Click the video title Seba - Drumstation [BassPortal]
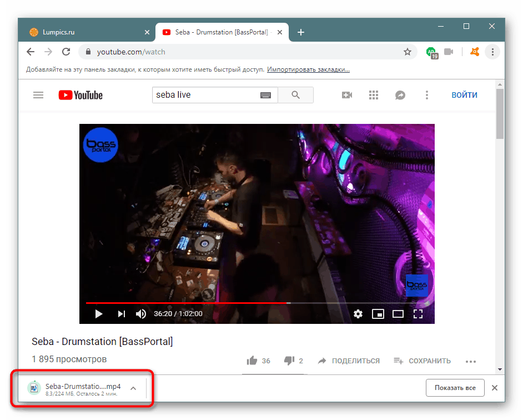 pos(102,342)
